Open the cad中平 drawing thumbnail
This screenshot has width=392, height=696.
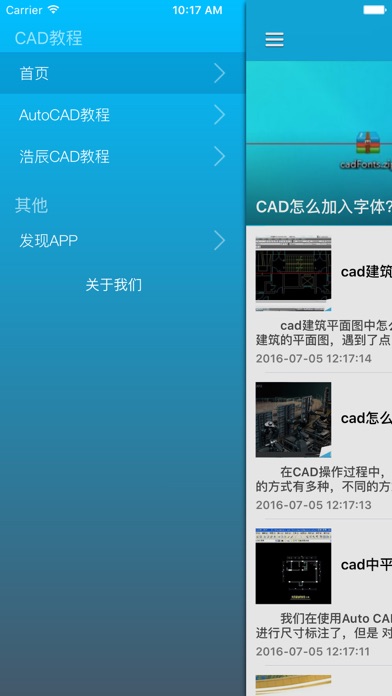[293, 566]
